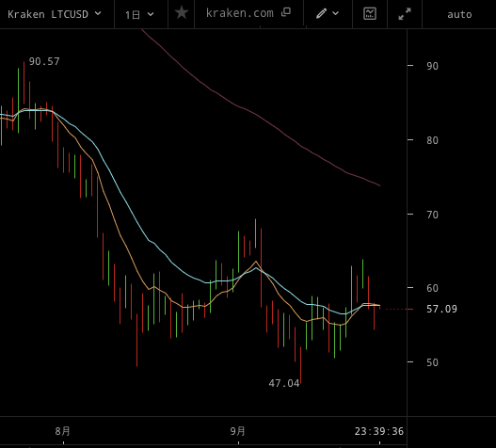Click the 8月 label on time axis

(x=62, y=431)
